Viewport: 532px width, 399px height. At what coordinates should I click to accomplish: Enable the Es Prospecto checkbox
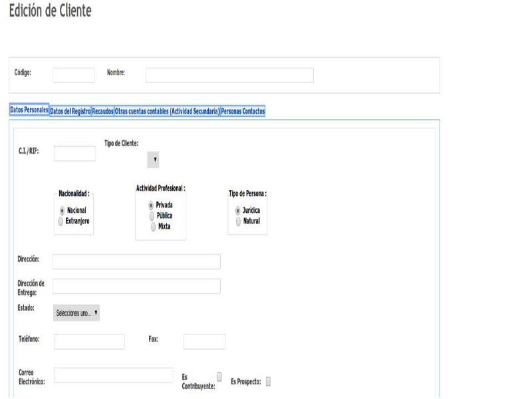[269, 381]
